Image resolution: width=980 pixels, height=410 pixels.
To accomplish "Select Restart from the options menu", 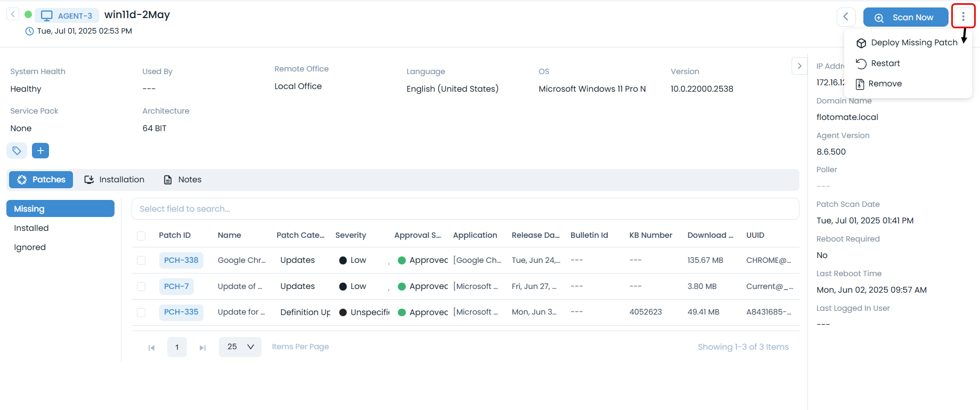I will pos(885,63).
